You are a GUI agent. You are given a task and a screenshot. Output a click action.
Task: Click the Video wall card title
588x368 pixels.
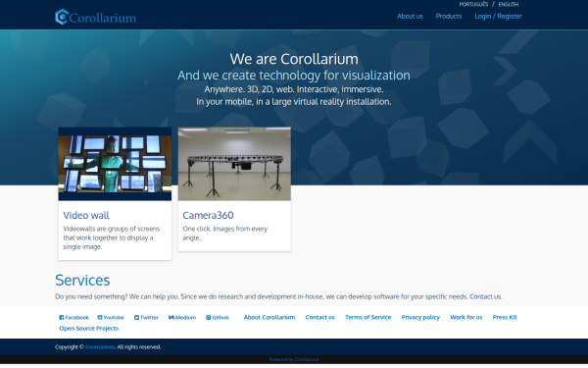pyautogui.click(x=86, y=215)
